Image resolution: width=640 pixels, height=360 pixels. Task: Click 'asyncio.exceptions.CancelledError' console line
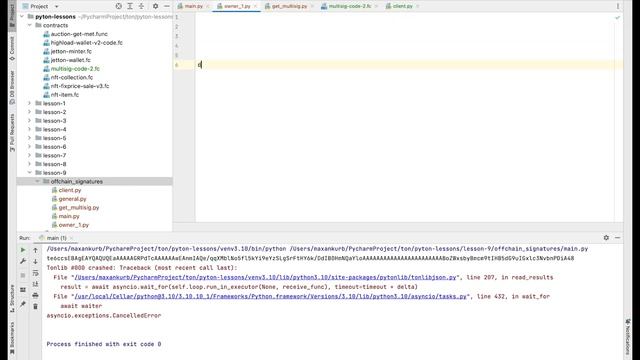point(104,316)
